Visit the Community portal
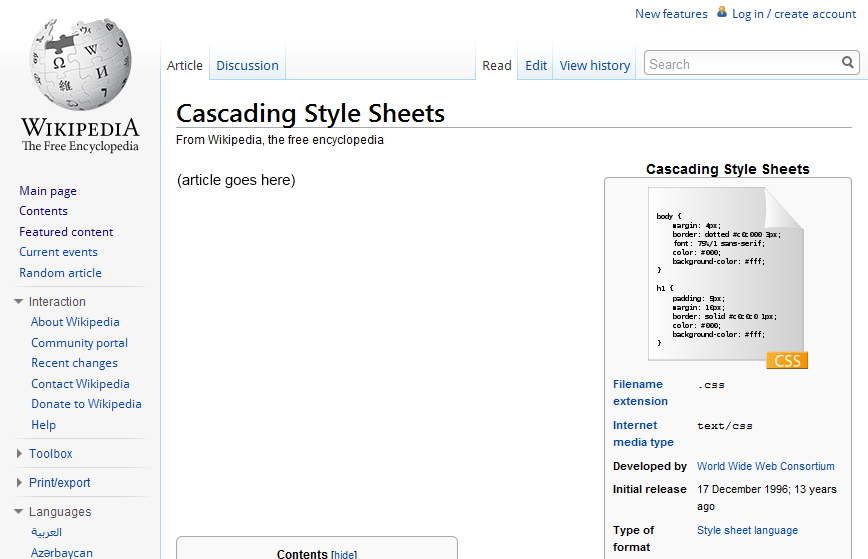This screenshot has height=559, width=868. pos(79,343)
